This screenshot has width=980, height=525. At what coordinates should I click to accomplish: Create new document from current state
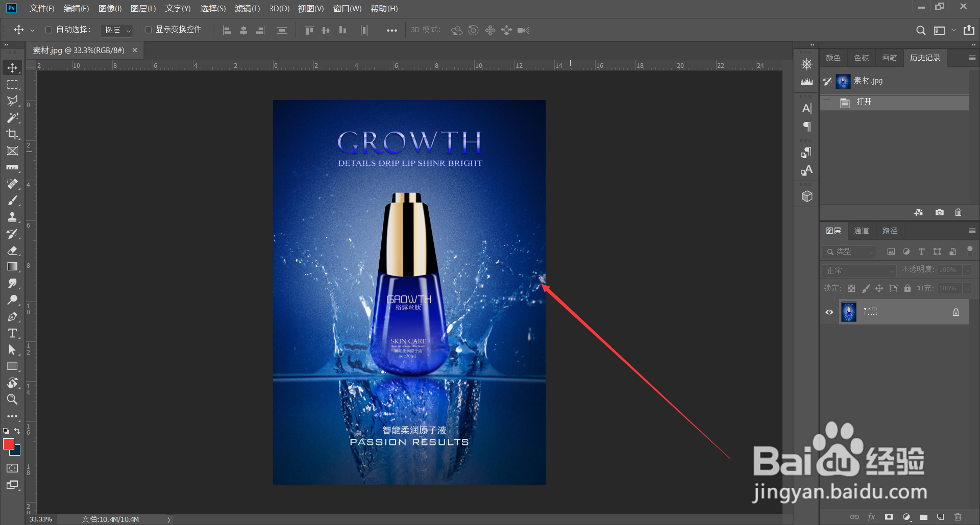coord(918,213)
